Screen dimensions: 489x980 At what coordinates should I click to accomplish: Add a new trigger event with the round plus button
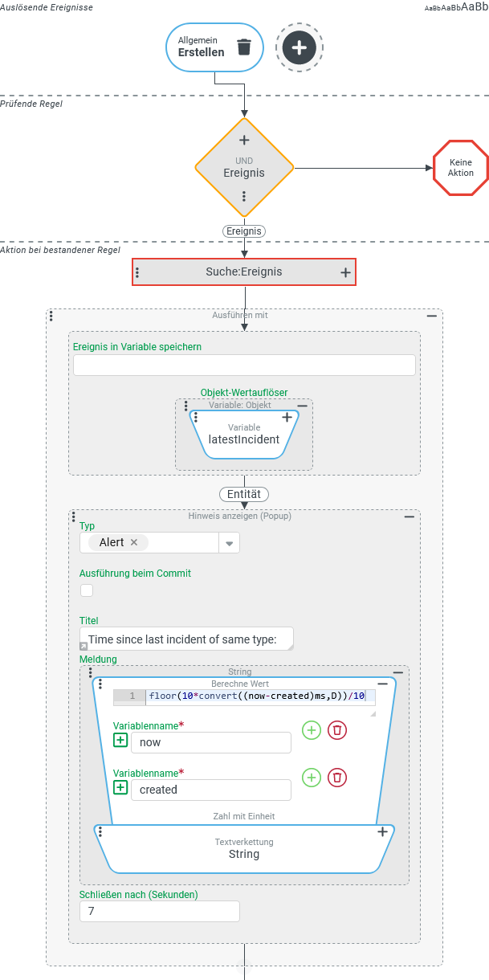(299, 47)
